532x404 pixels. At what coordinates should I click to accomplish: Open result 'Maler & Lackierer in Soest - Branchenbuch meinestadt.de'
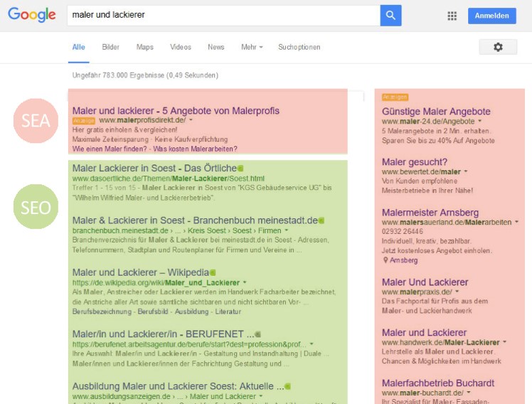195,220
